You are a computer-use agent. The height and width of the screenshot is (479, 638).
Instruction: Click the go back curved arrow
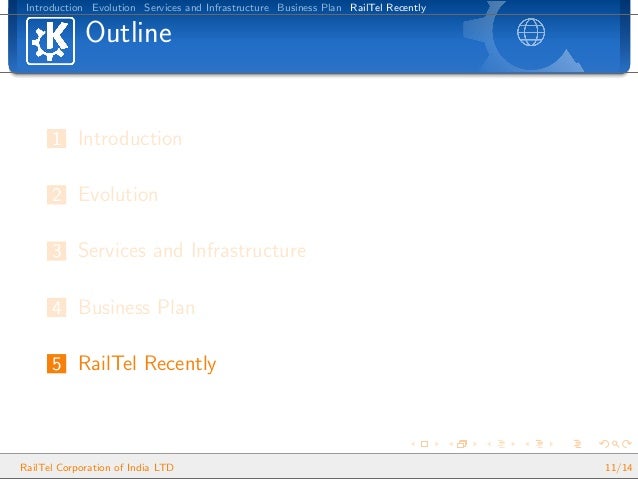tap(605, 444)
